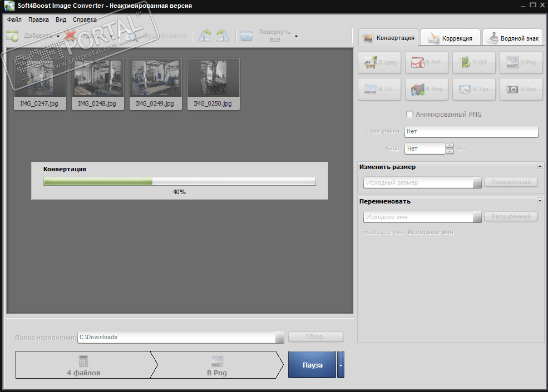The width and height of the screenshot is (548, 392).
Task: Click the Soft4Boost application title icon
Action: (9, 6)
